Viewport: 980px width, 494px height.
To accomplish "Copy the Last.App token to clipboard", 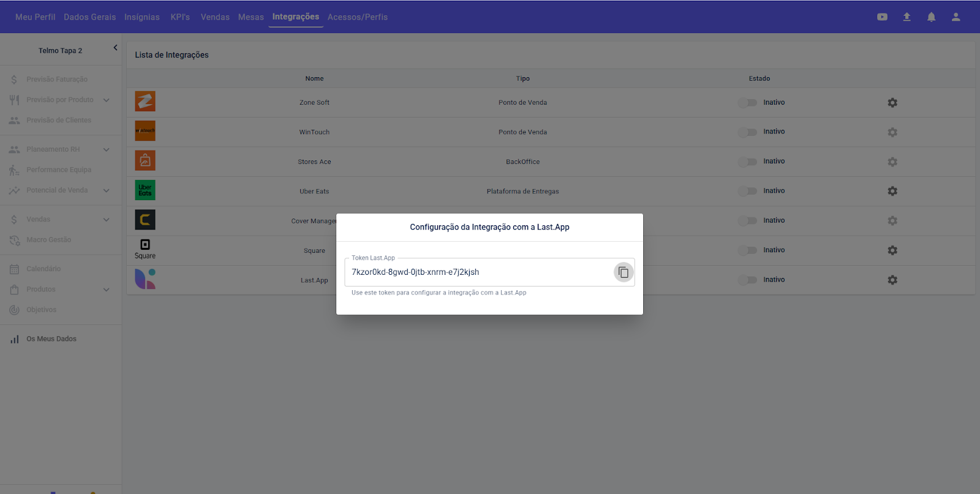I will 623,272.
